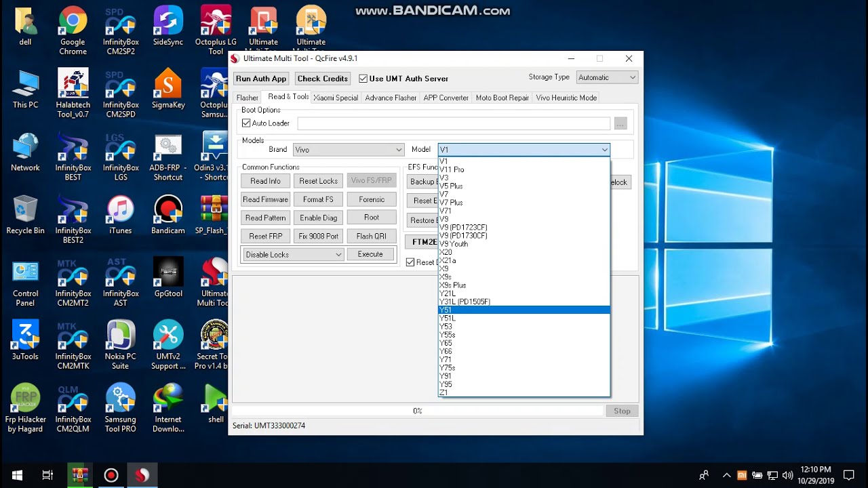Open InfinityBox BEST desktop icon

(x=73, y=157)
